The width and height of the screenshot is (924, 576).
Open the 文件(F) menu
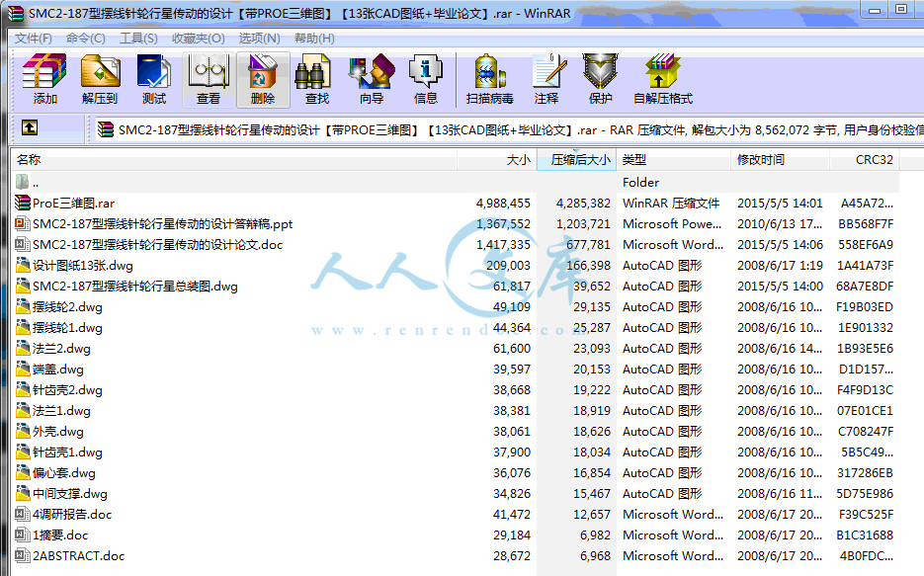click(x=33, y=39)
